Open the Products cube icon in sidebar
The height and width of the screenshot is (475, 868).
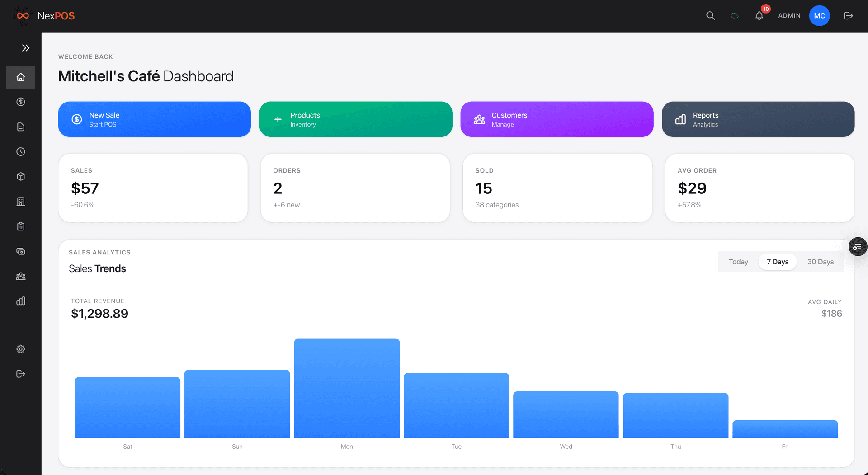[x=20, y=176]
